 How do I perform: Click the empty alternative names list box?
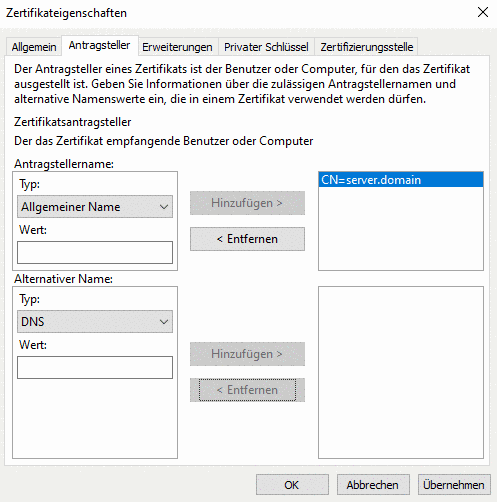point(401,372)
